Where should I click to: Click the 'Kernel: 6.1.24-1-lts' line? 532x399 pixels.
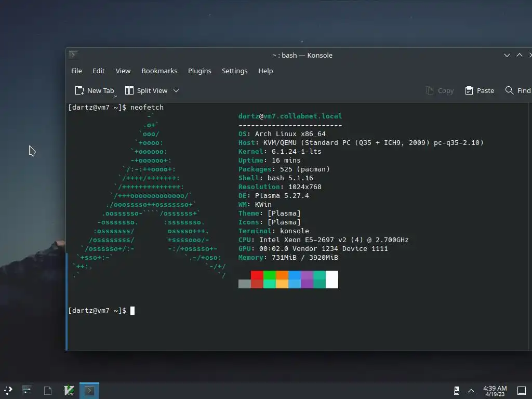(280, 151)
